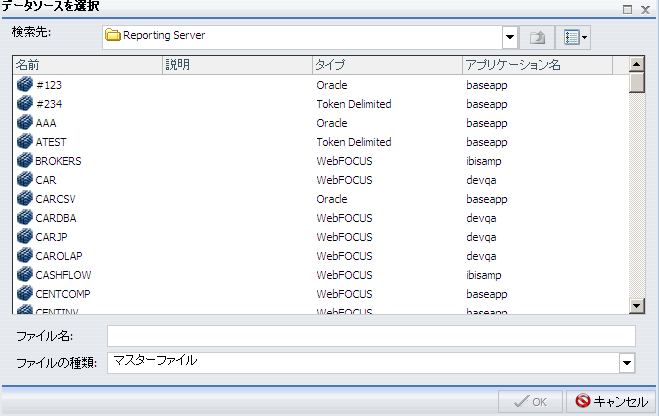Click the CAR master file icon
The height and width of the screenshot is (416, 659).
pyautogui.click(x=25, y=179)
